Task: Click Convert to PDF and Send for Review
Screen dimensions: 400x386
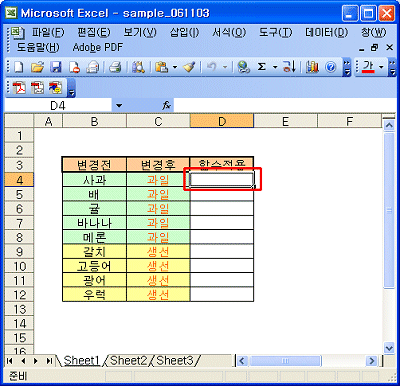Action: (x=55, y=88)
